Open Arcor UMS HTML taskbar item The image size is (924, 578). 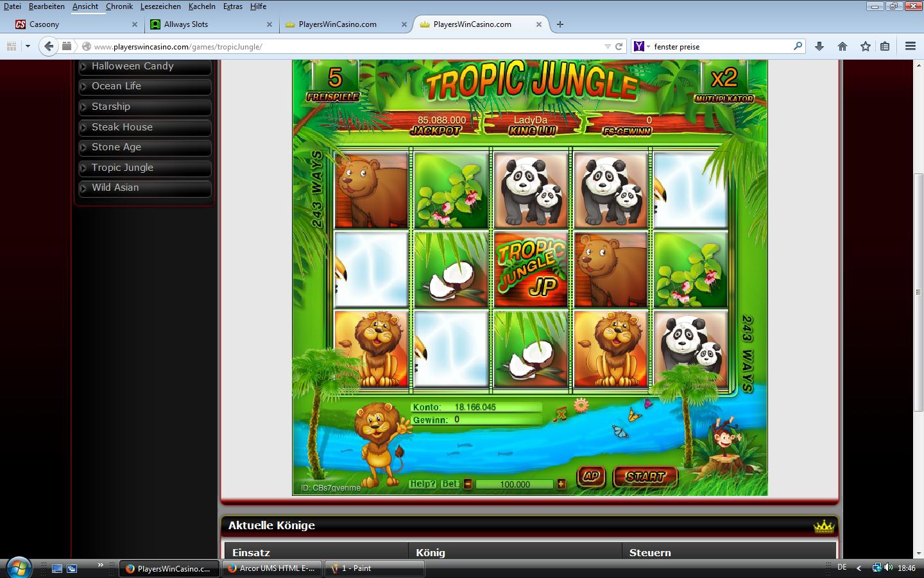click(273, 568)
